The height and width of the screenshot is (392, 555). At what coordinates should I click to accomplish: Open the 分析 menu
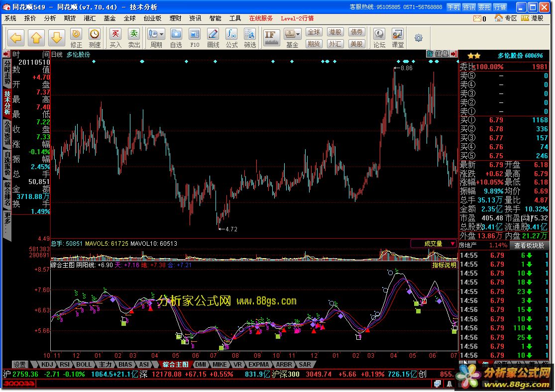tap(50, 18)
